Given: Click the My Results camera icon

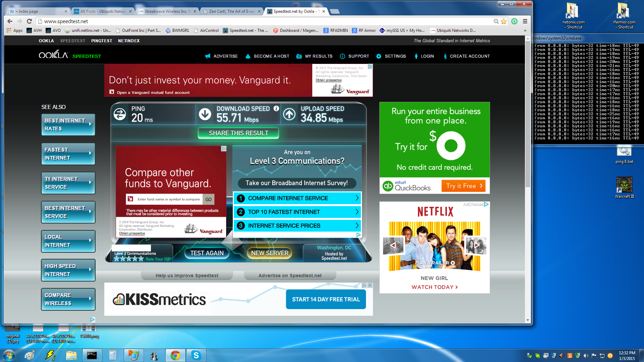Looking at the screenshot, I should [x=299, y=56].
